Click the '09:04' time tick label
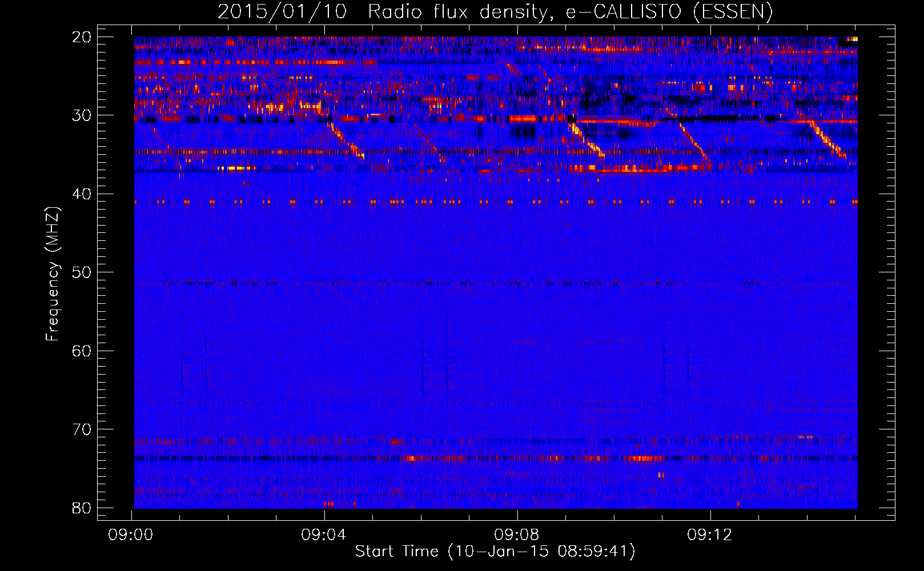 tap(324, 535)
